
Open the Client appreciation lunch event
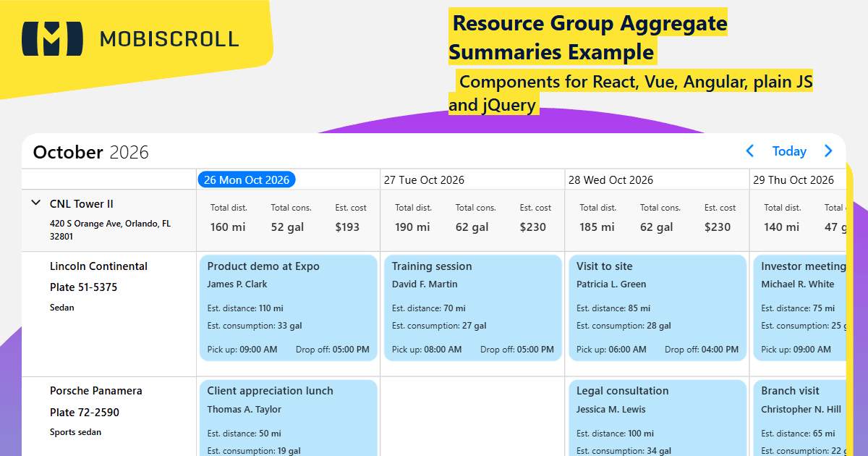tap(288, 418)
